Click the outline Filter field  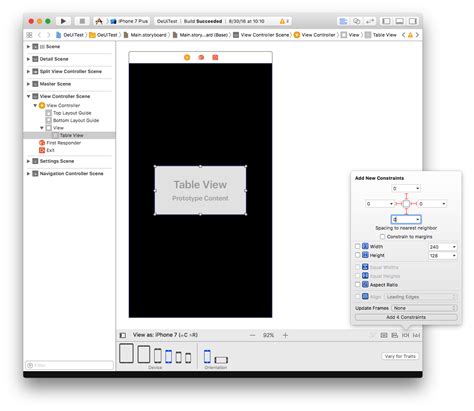click(69, 365)
